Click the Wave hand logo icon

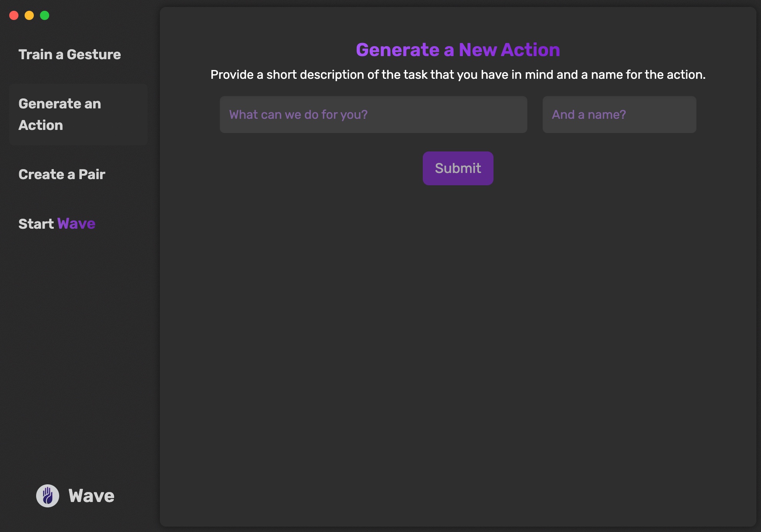tap(47, 495)
